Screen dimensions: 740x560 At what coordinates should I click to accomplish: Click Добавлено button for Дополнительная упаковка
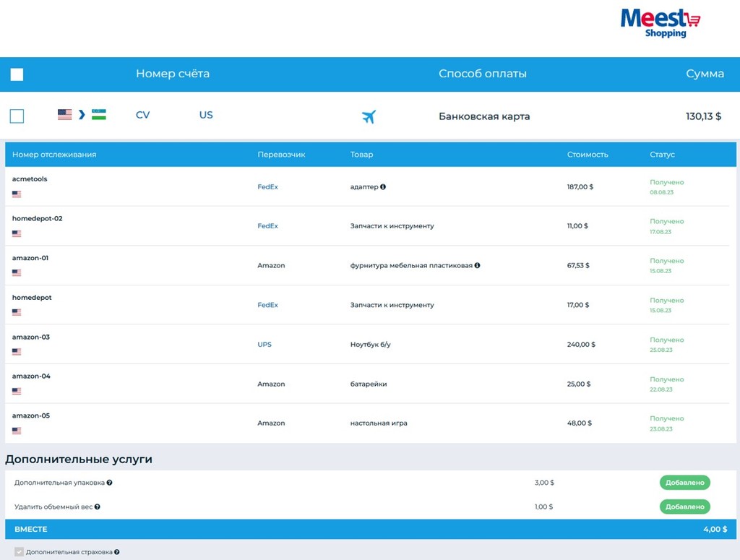[x=684, y=483]
